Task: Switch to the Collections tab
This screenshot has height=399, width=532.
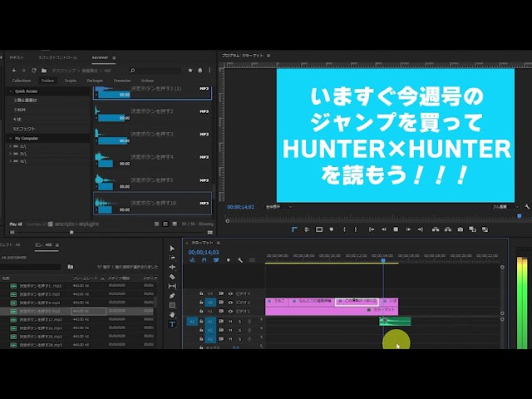Action: pyautogui.click(x=22, y=81)
